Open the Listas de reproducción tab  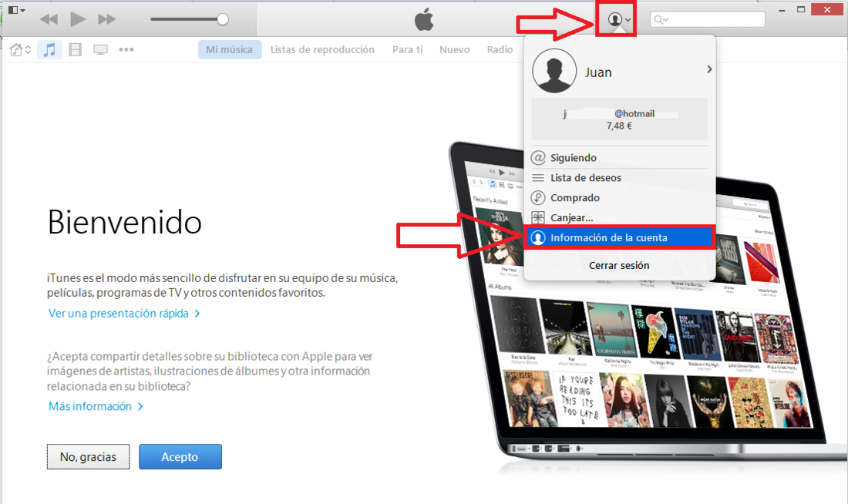click(322, 50)
